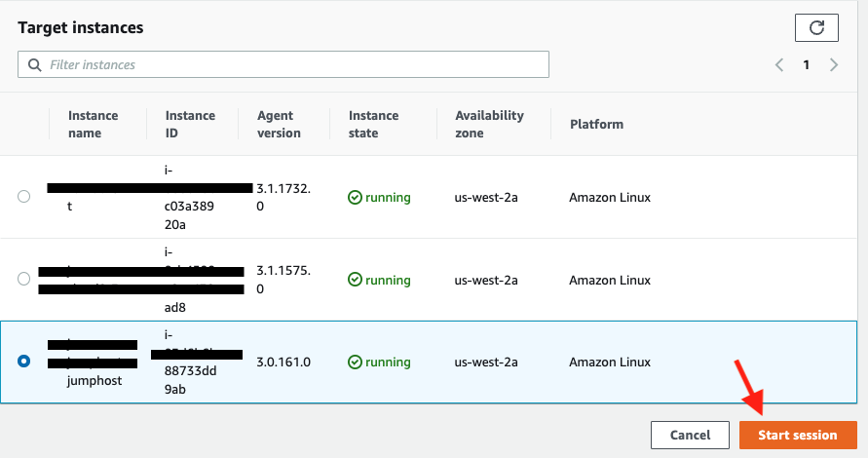Click the search magnifier icon in filter box

pos(34,65)
